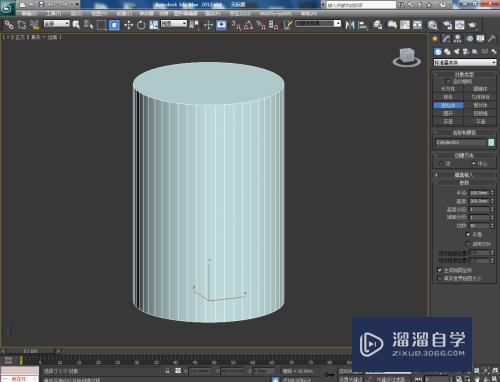Open the 视图 reference coordinate dropdown
This screenshot has width=500, height=382.
[x=174, y=23]
